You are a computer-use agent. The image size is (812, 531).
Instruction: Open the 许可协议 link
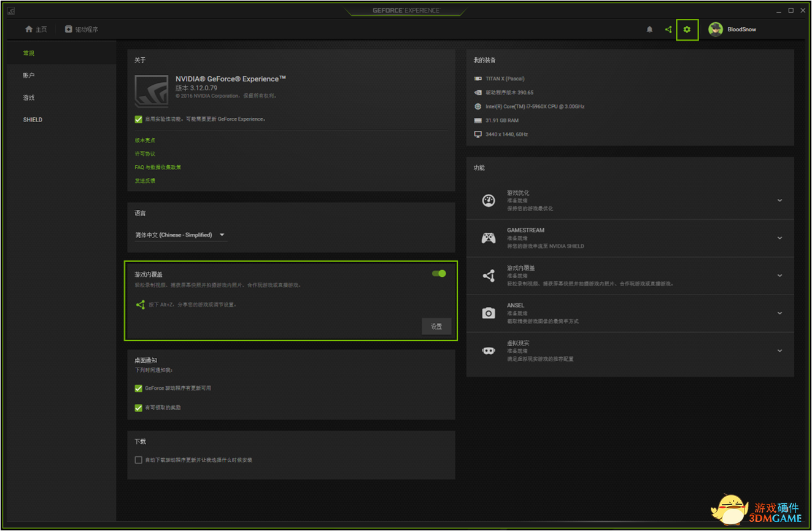[x=145, y=154]
